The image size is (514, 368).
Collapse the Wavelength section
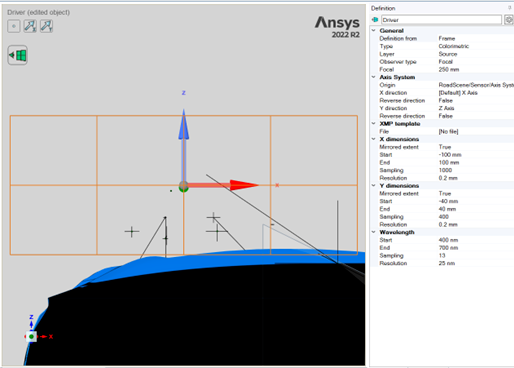pyautogui.click(x=374, y=232)
